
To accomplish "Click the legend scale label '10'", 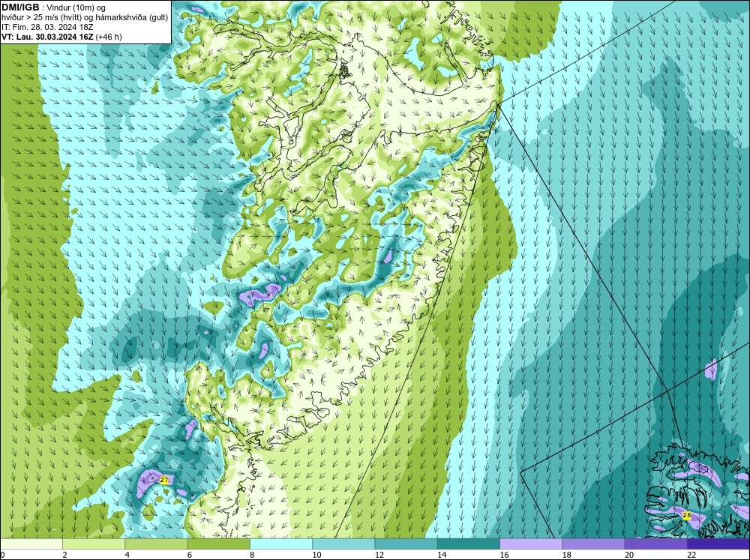I will pos(316,555).
